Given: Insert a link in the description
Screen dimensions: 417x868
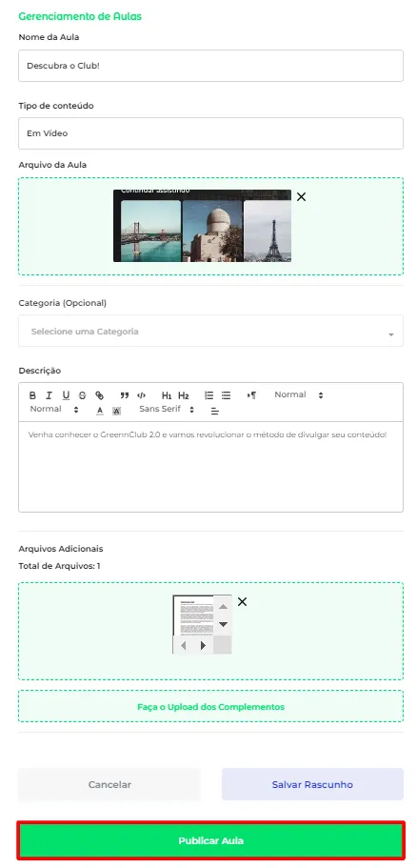Looking at the screenshot, I should click(100, 395).
